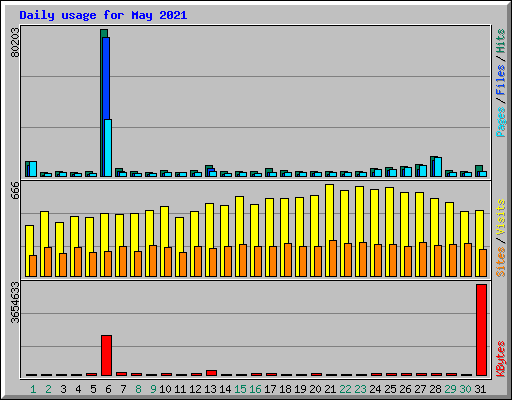The width and height of the screenshot is (512, 400).
Task: Click the yellow 'Visits' legend label
Action: pos(501,217)
